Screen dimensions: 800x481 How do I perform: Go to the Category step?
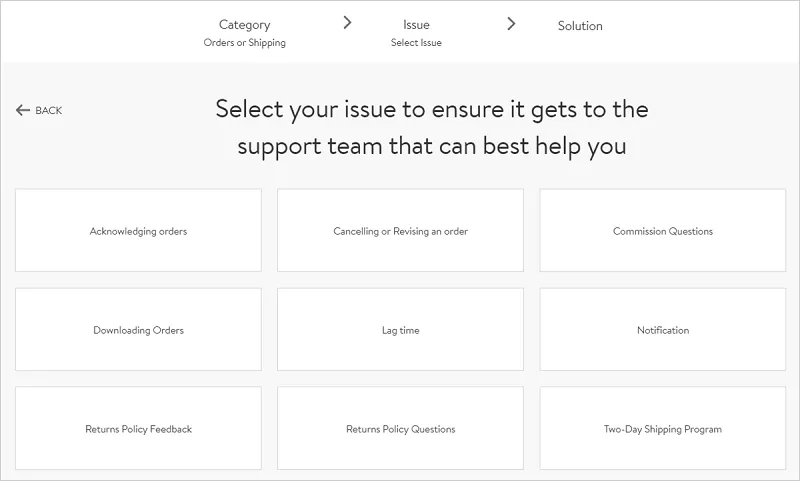click(x=244, y=25)
